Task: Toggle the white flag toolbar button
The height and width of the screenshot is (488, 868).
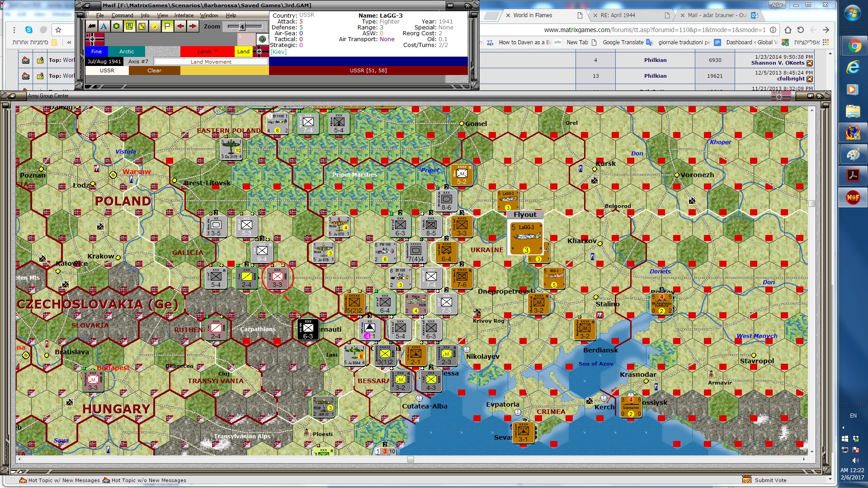Action: point(167,26)
